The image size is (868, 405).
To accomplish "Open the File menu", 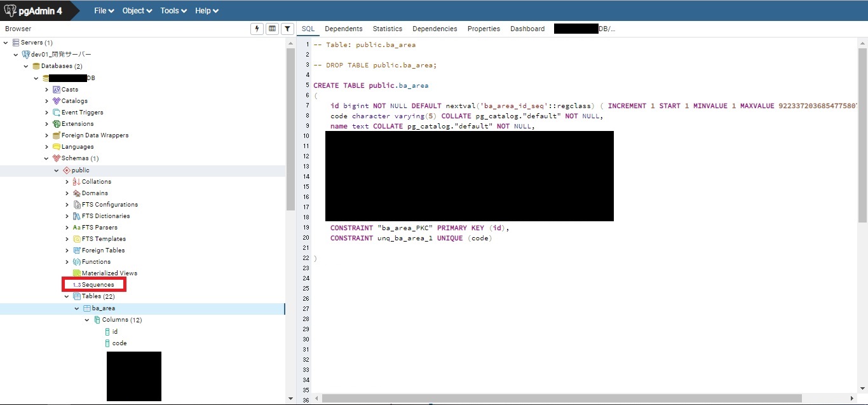I will pos(104,11).
